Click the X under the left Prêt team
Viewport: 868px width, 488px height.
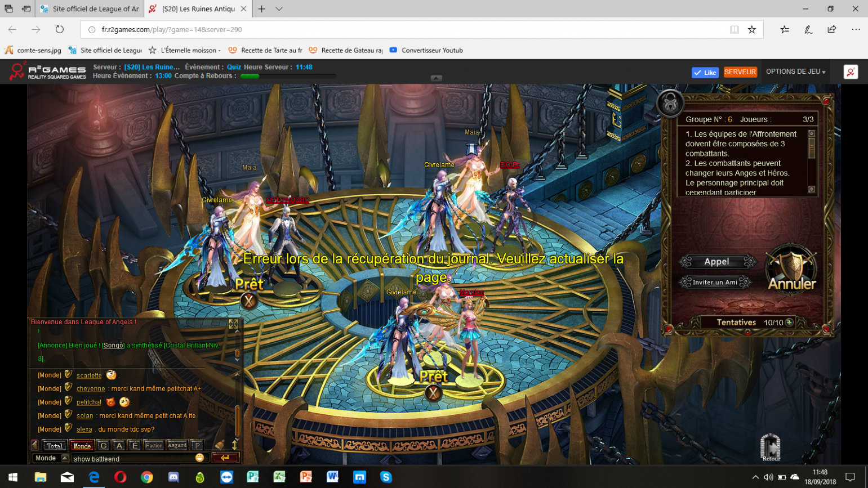[x=248, y=301]
